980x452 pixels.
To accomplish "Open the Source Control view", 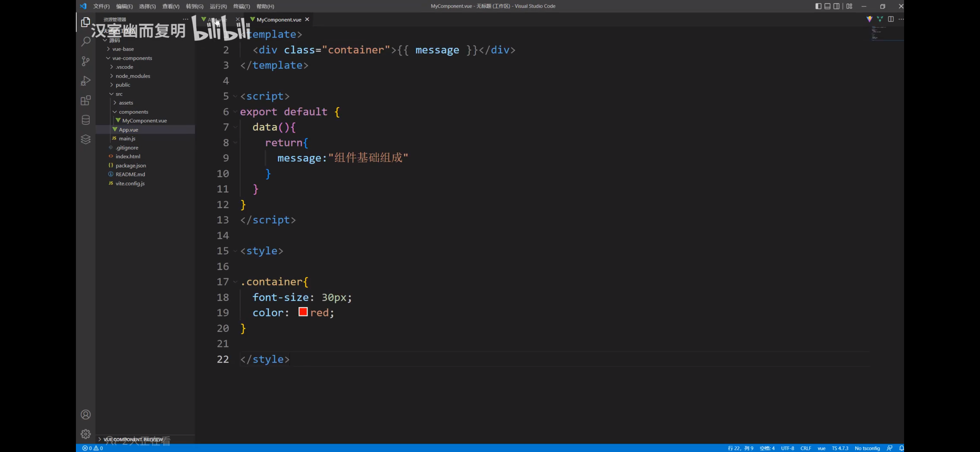I will click(x=86, y=61).
